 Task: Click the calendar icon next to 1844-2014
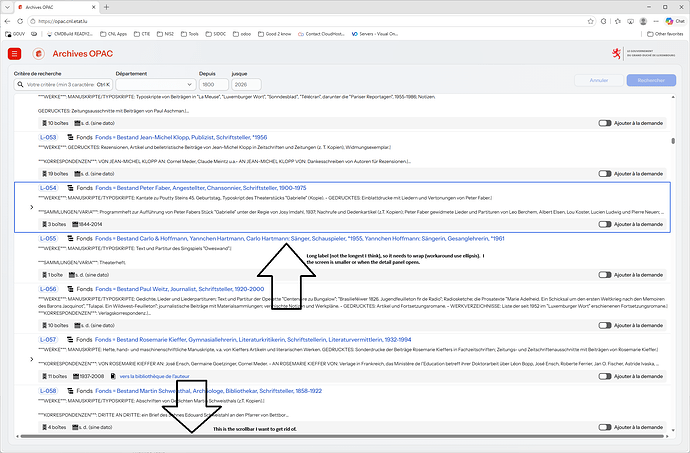tap(75, 225)
